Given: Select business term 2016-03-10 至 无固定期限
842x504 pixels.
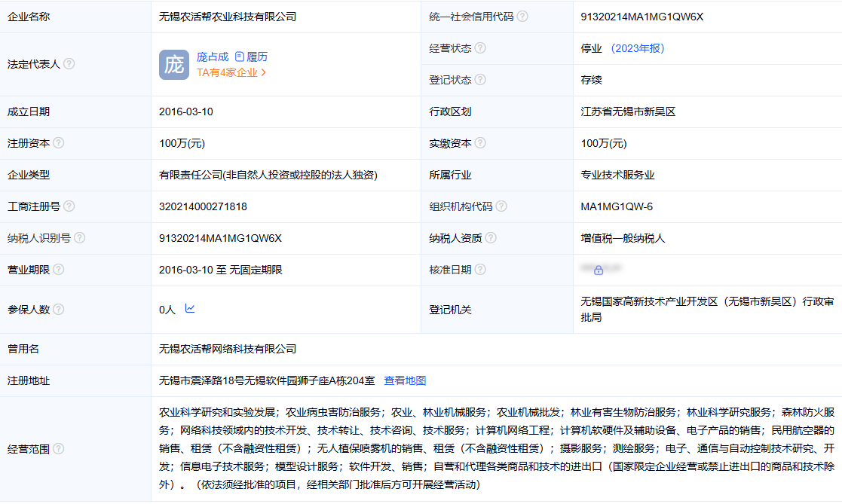Looking at the screenshot, I should click(221, 270).
